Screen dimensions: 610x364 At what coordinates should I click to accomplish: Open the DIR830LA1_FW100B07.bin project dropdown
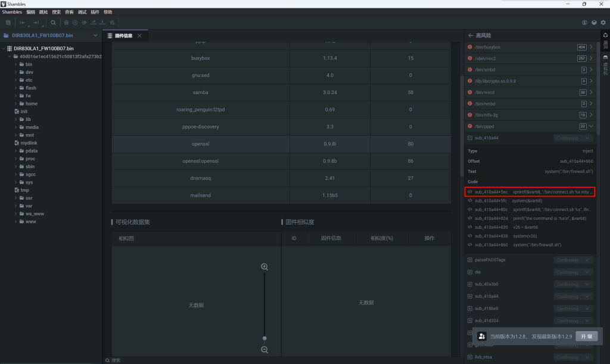click(x=95, y=35)
